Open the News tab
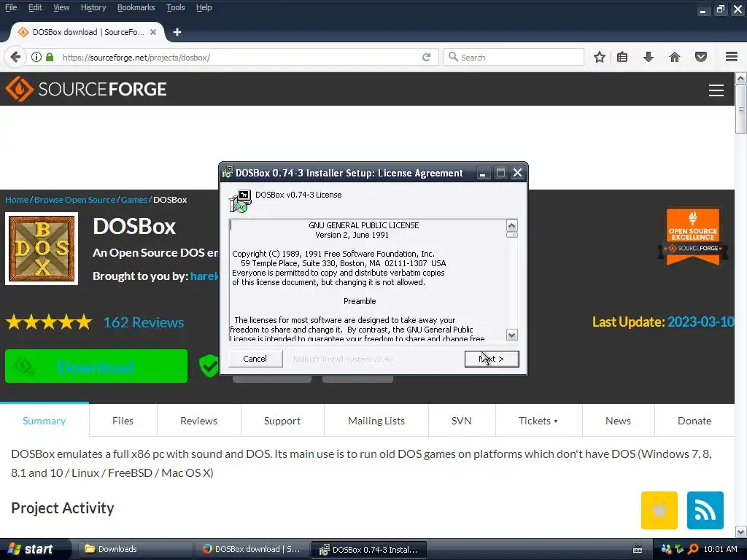Image resolution: width=747 pixels, height=560 pixels. 618,421
